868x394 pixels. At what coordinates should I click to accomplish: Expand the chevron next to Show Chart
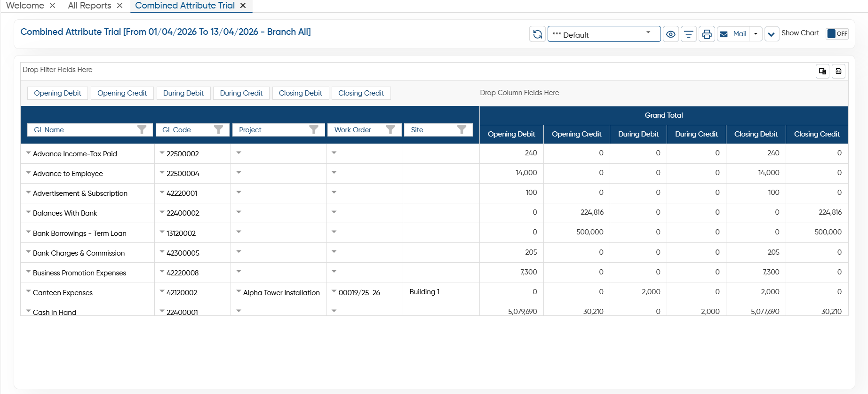(x=772, y=34)
